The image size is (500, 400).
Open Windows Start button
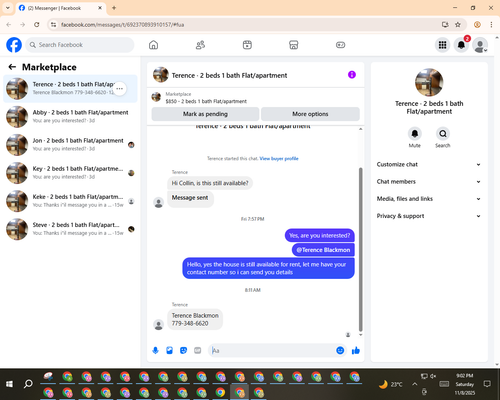9,384
